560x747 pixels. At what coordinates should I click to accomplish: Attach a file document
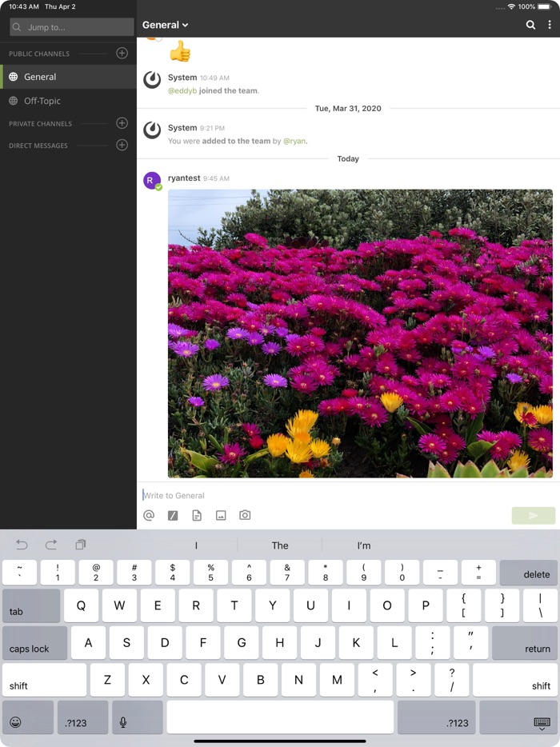pyautogui.click(x=197, y=515)
